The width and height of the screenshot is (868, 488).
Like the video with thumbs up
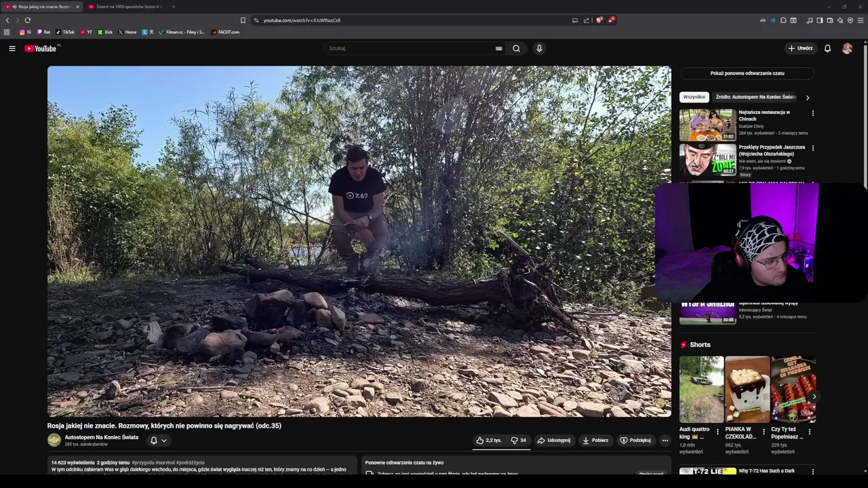[x=489, y=440]
